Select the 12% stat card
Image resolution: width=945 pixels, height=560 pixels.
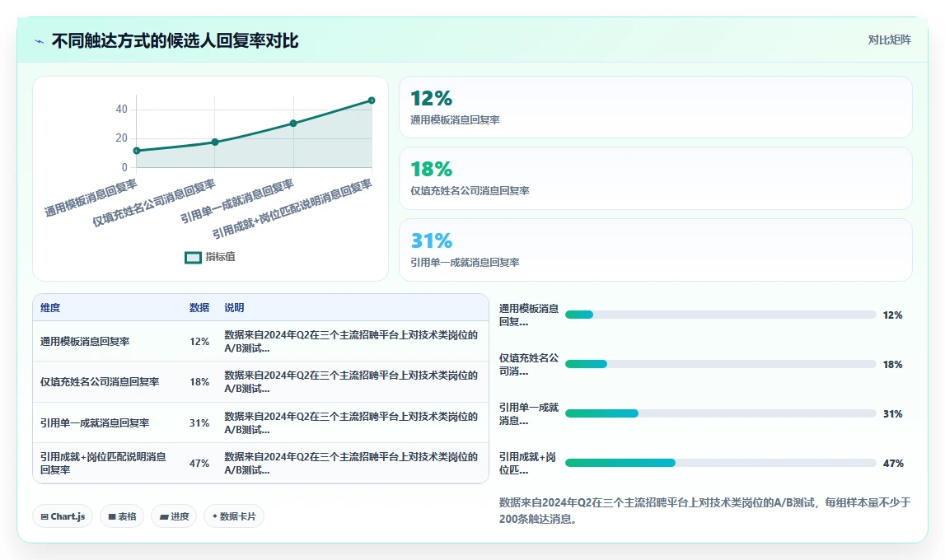pos(656,107)
